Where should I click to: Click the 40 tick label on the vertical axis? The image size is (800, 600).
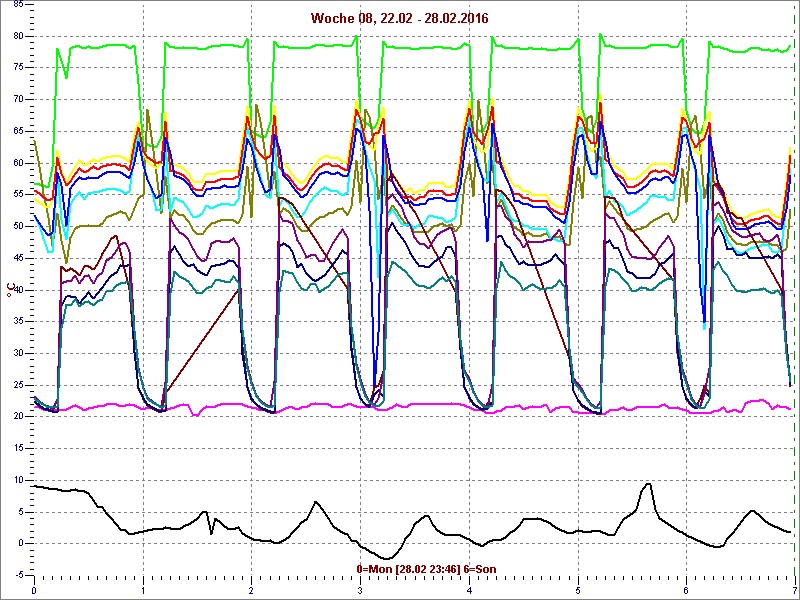point(18,290)
